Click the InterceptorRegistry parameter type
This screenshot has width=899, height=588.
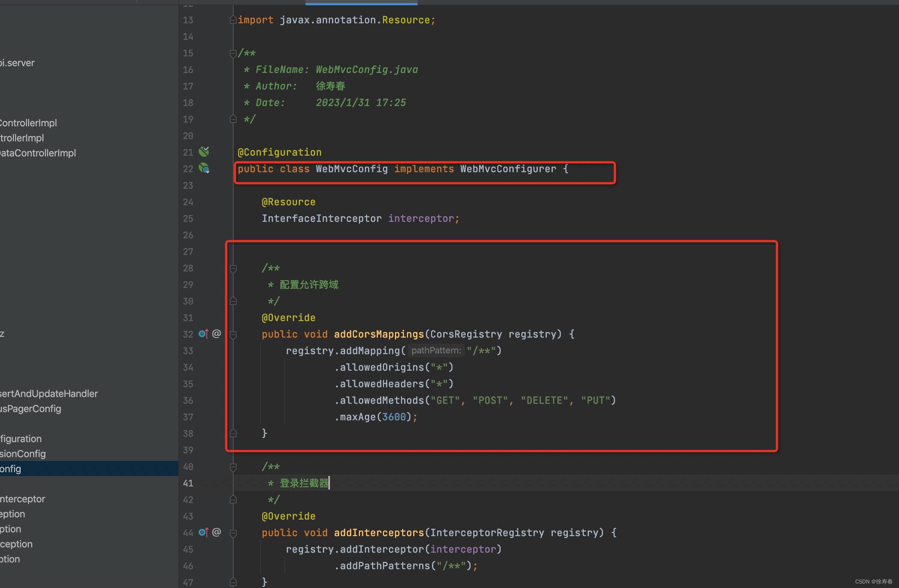(x=487, y=532)
